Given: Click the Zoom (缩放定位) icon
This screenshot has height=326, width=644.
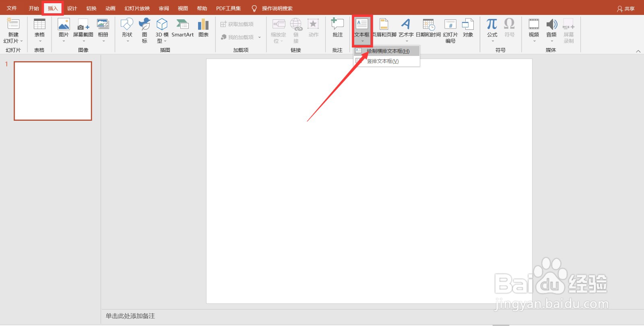Looking at the screenshot, I should click(x=279, y=24).
